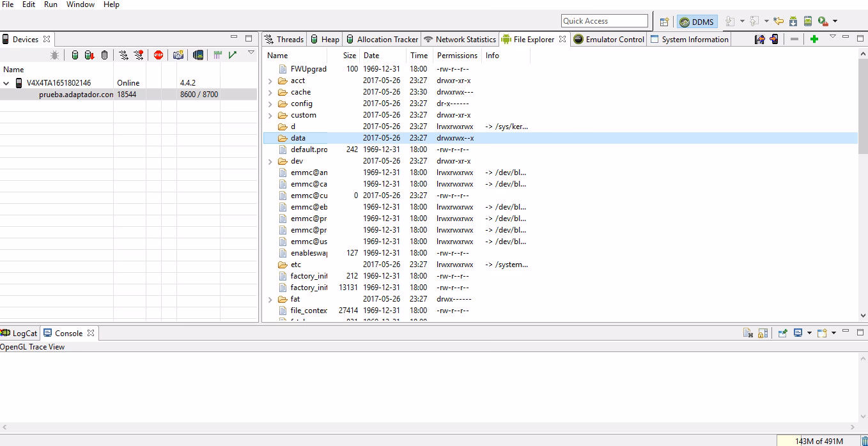Take a device screenshot with camera icon
Image resolution: width=868 pixels, height=446 pixels.
click(x=178, y=56)
